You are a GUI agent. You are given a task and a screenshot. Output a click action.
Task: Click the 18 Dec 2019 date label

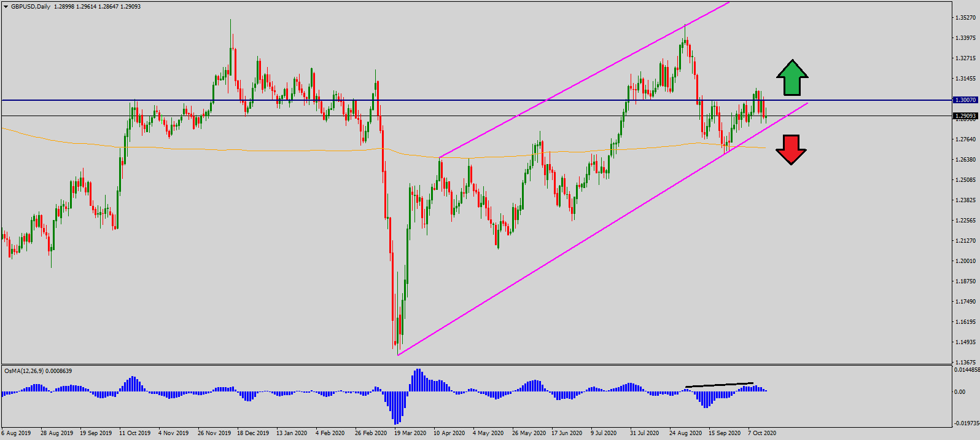click(253, 433)
